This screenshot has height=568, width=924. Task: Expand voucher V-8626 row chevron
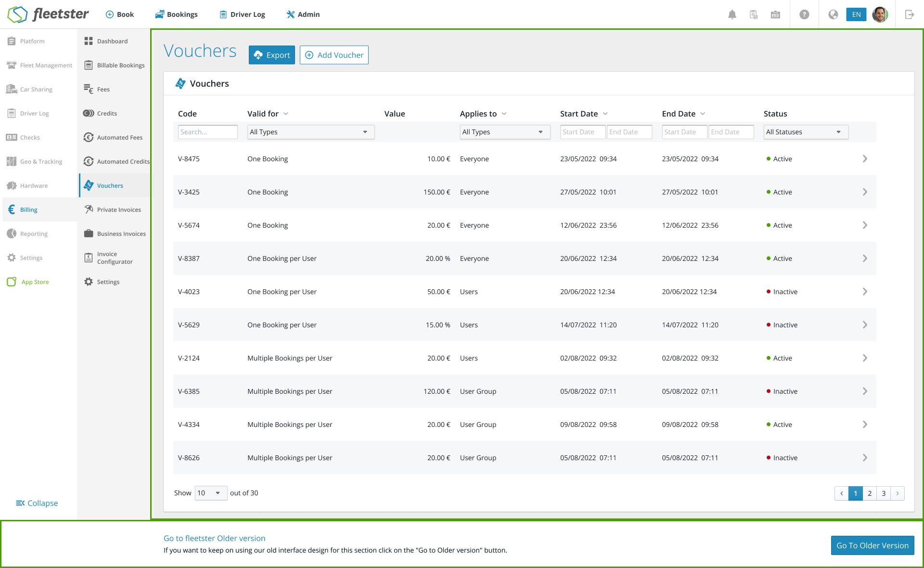tap(865, 458)
